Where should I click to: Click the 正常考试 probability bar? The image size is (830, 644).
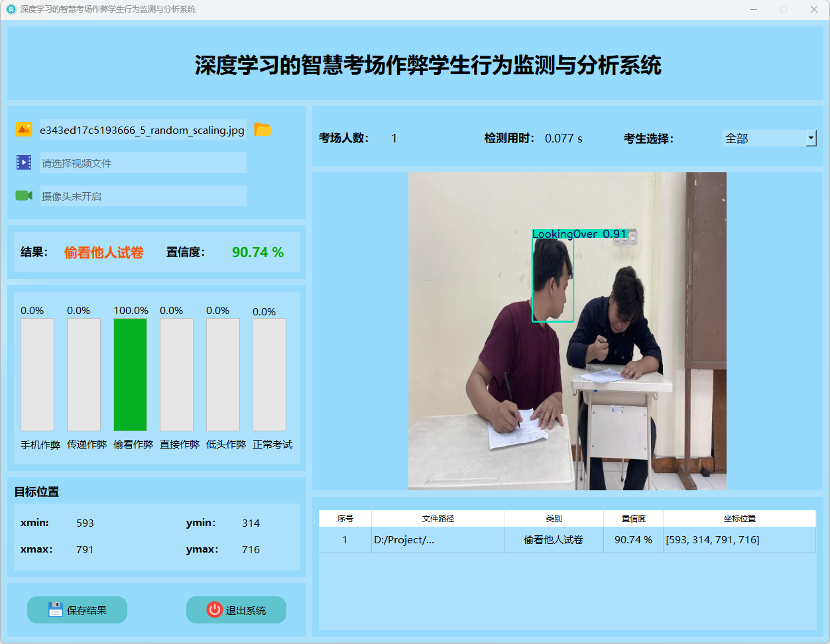pyautogui.click(x=269, y=374)
